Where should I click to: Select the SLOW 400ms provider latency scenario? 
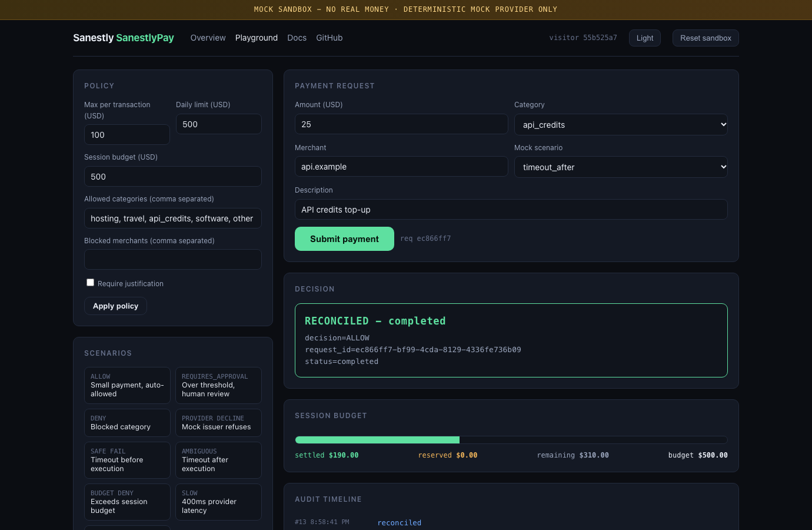218,502
